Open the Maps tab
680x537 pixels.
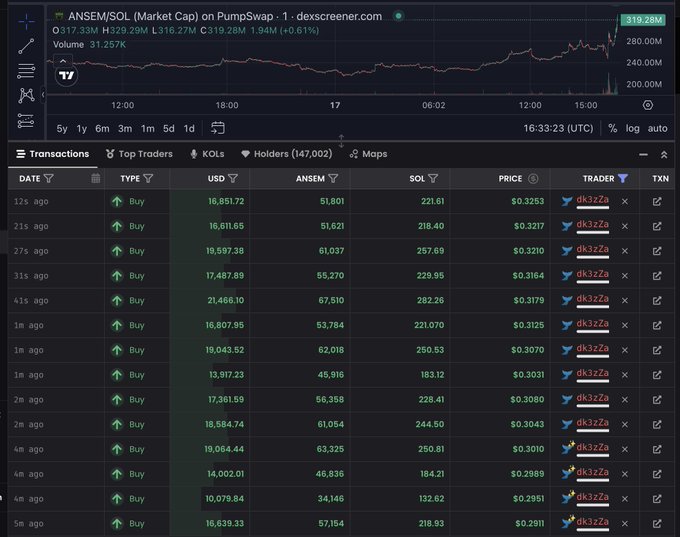click(369, 154)
